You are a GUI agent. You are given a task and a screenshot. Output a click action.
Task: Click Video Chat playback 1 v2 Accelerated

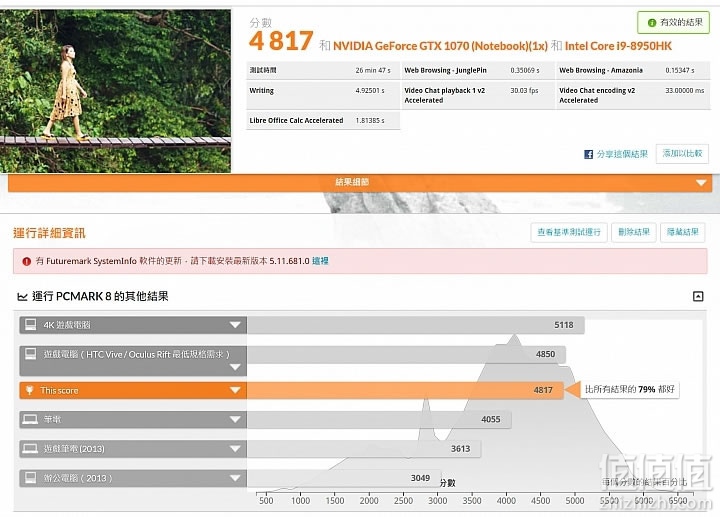pos(478,96)
